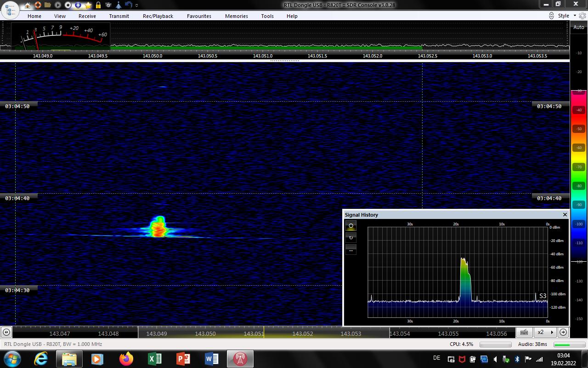Click the up/down arrows icon left of Style

551,16
